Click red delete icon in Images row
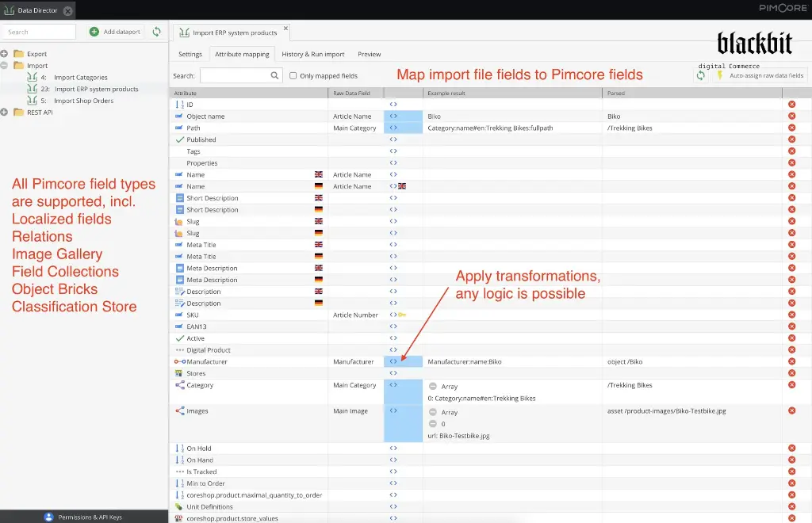This screenshot has height=523, width=812. (792, 410)
